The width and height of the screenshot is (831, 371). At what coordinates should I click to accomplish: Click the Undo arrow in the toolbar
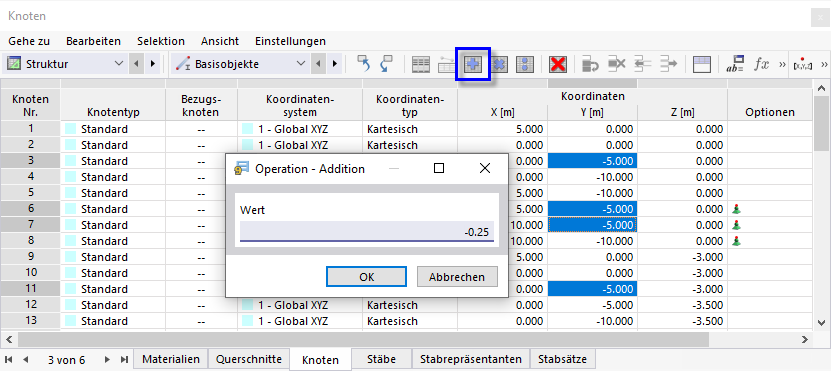363,64
